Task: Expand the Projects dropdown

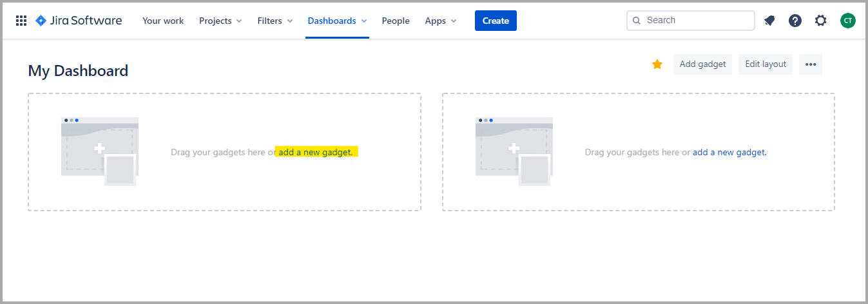Action: (x=220, y=21)
